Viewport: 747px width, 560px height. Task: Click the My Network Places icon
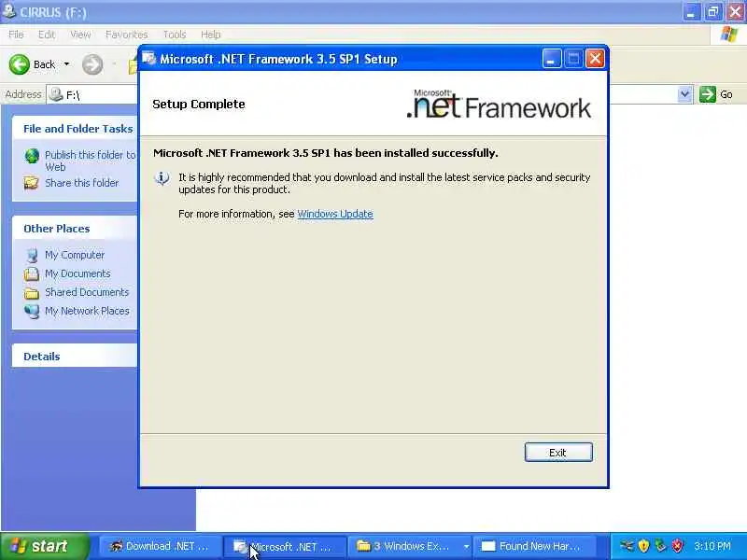coord(32,312)
